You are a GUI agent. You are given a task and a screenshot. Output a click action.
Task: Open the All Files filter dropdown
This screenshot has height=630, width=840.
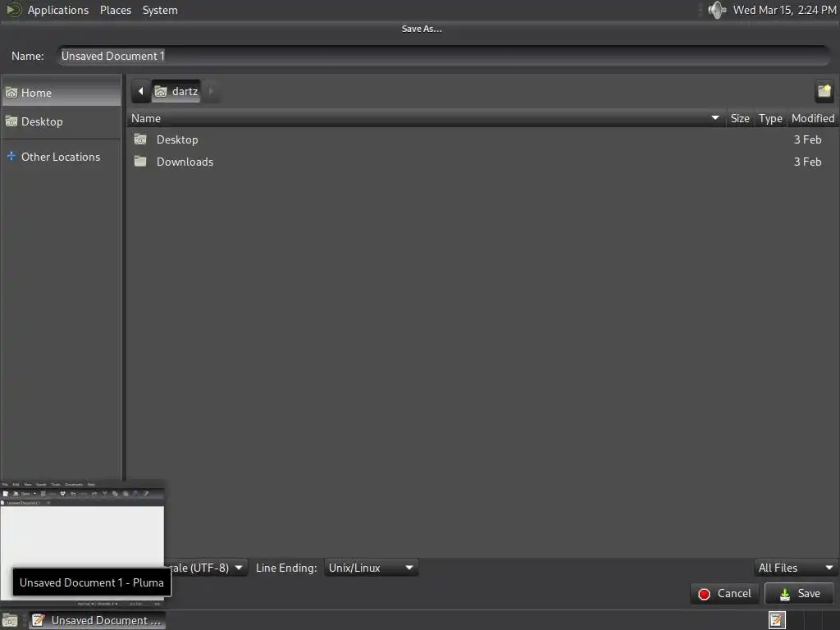tap(796, 568)
